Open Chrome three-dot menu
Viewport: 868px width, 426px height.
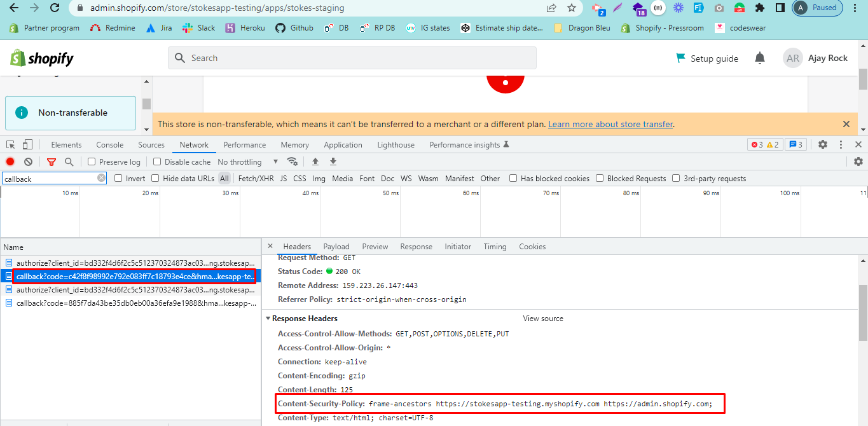856,8
